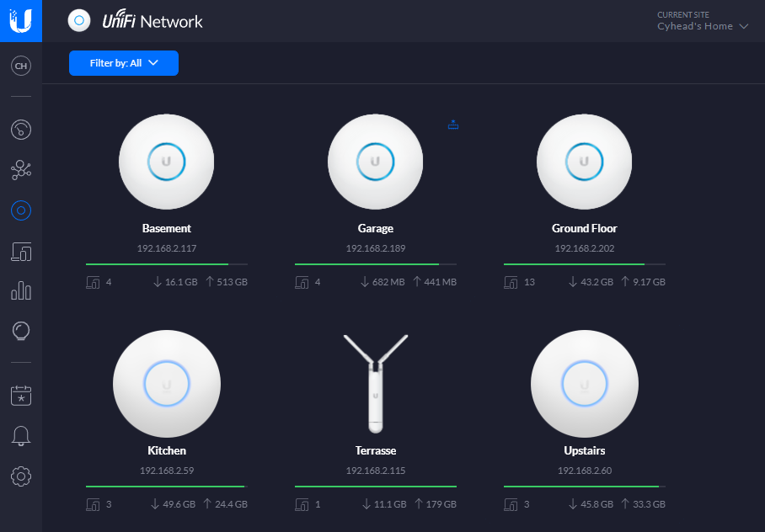Open the Settings gear icon

[21, 476]
